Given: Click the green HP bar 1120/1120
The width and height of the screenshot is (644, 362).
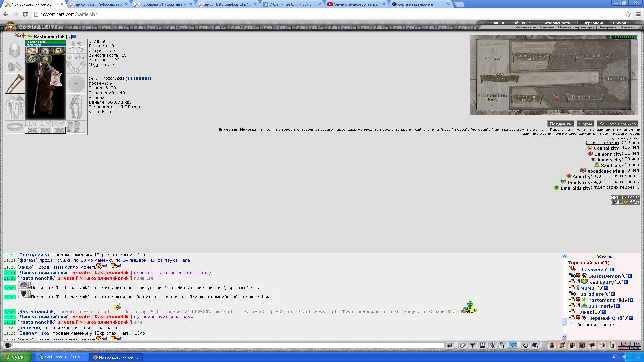Looking at the screenshot, I should 45,42.
